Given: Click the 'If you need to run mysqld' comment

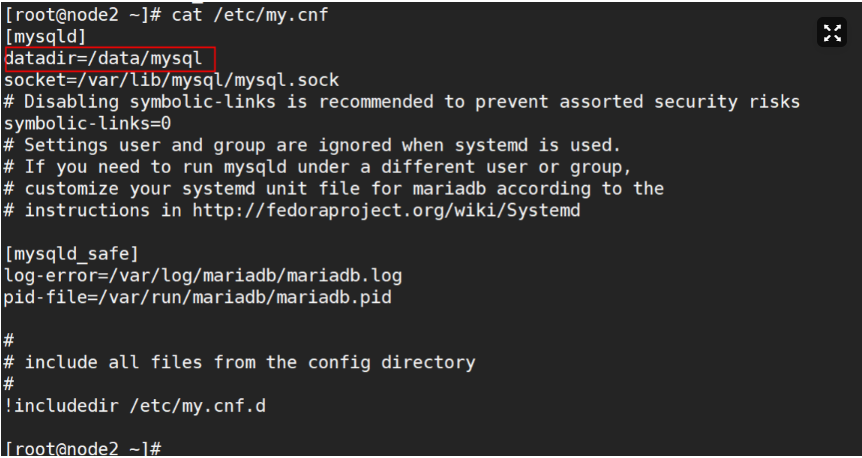Looking at the screenshot, I should pyautogui.click(x=317, y=167).
